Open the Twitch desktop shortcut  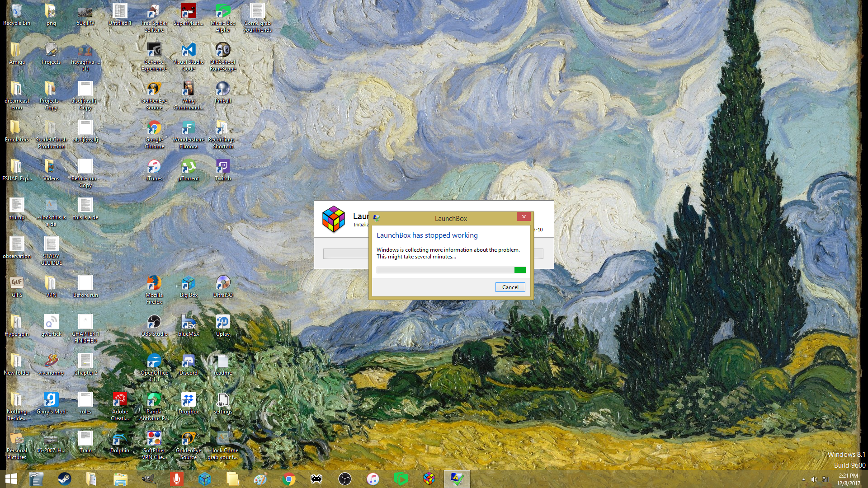pyautogui.click(x=223, y=170)
